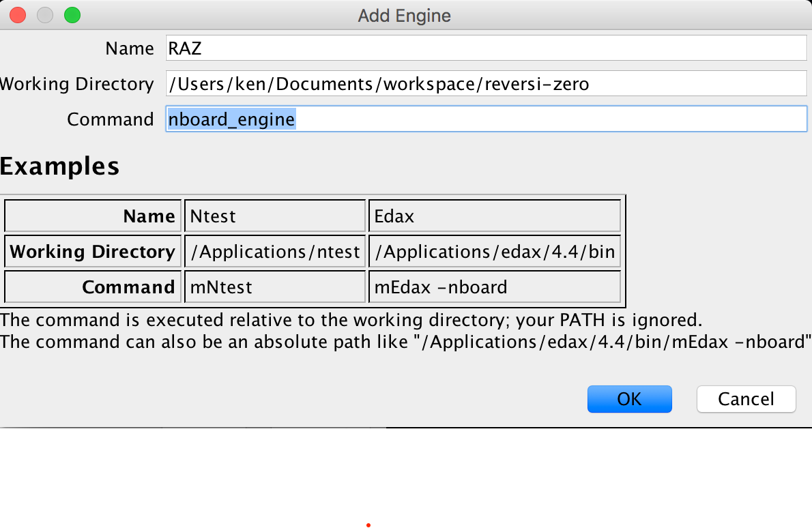Click the Examples heading
This screenshot has width=812, height=528.
(60, 166)
